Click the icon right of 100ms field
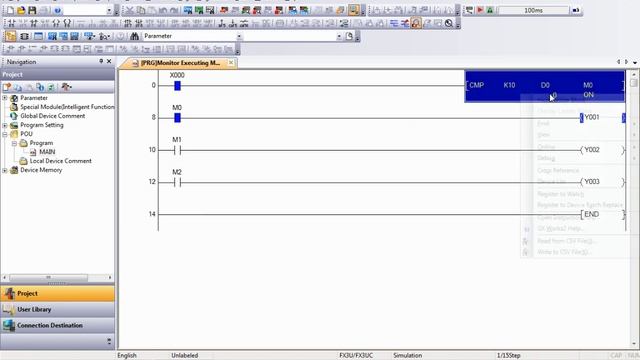The image size is (640, 360). click(x=576, y=10)
